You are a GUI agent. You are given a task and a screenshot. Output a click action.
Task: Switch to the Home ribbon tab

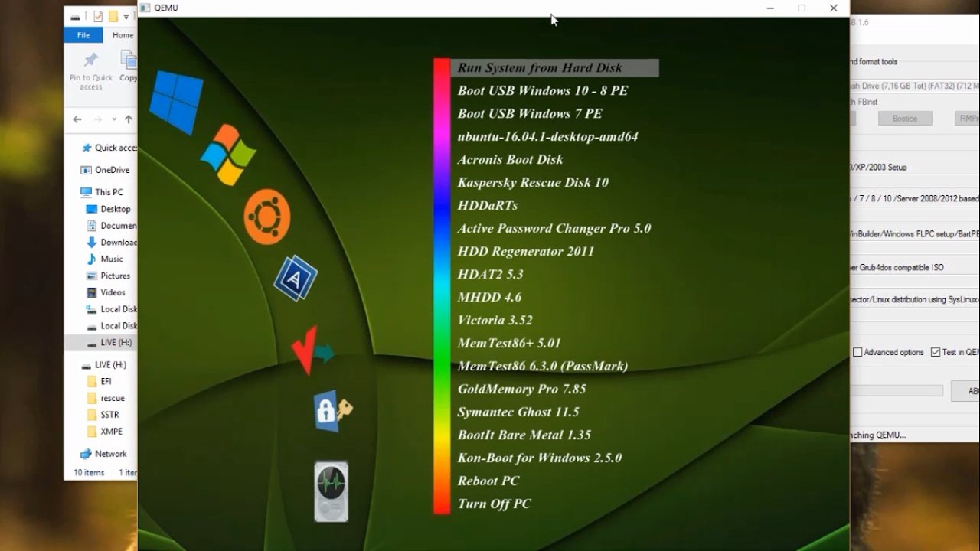tap(122, 35)
